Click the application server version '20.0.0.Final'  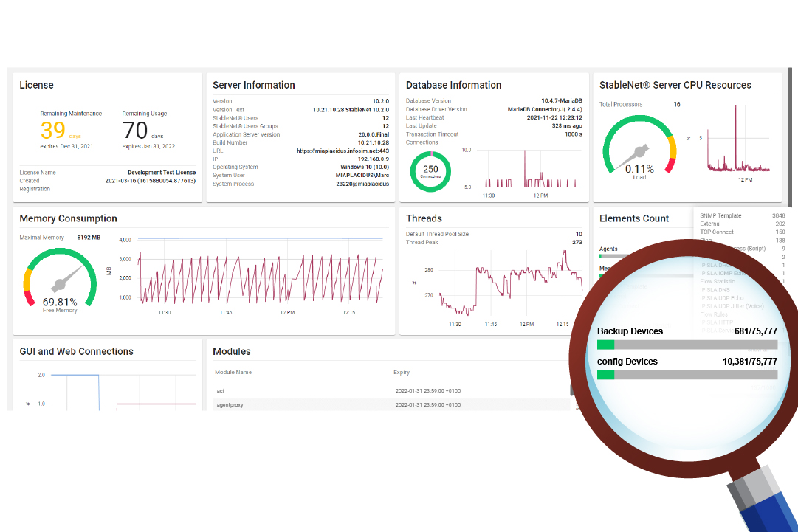click(x=374, y=134)
